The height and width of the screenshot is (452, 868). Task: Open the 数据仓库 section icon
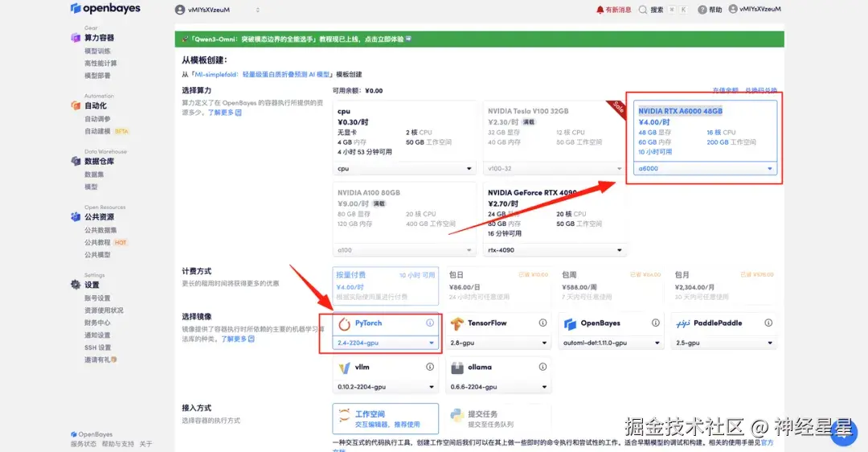[x=76, y=161]
